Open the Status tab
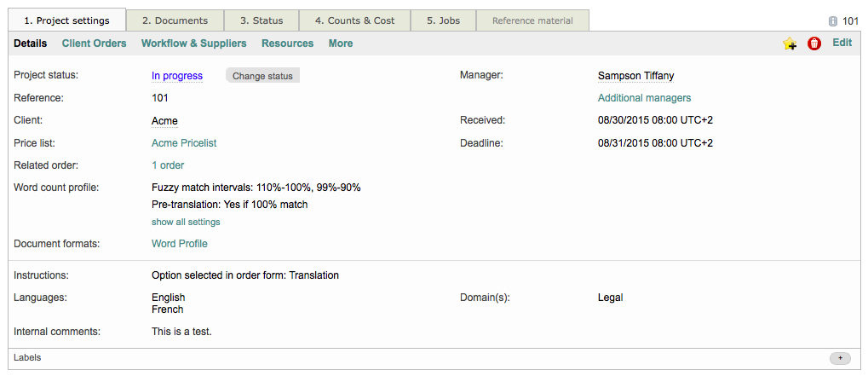868x376 pixels. (262, 20)
